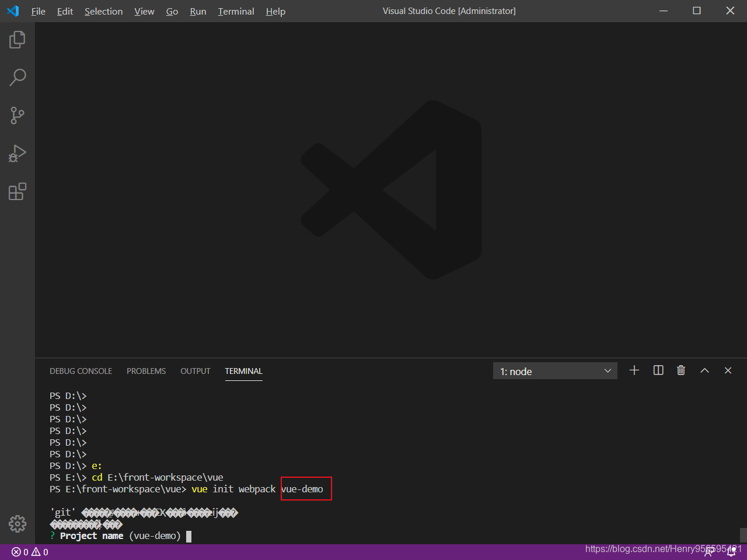Create a new terminal with the plus icon

pos(634,370)
